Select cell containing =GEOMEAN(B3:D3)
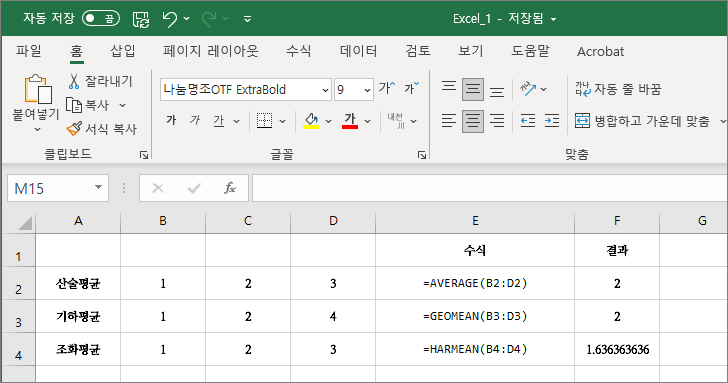Image resolution: width=728 pixels, height=383 pixels. click(475, 316)
